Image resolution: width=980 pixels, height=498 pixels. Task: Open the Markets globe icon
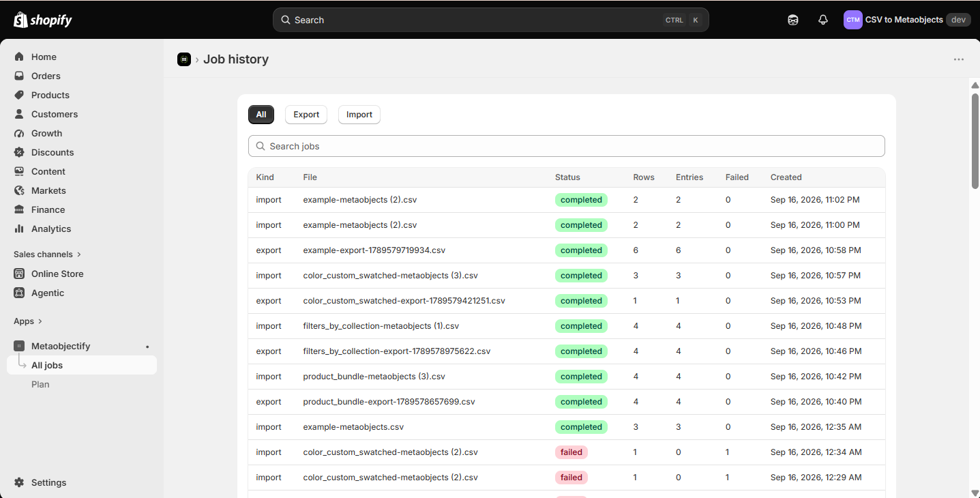coord(19,190)
